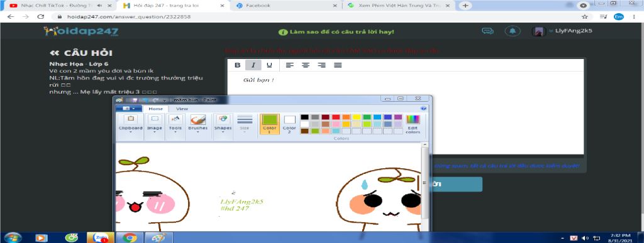
Task: Align answer text to center
Action: pos(306,65)
